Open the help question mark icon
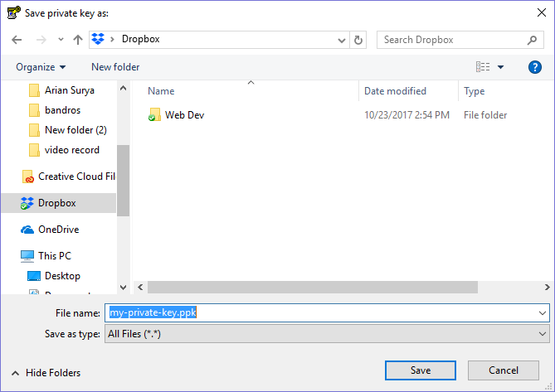The height and width of the screenshot is (392, 555). coord(534,67)
